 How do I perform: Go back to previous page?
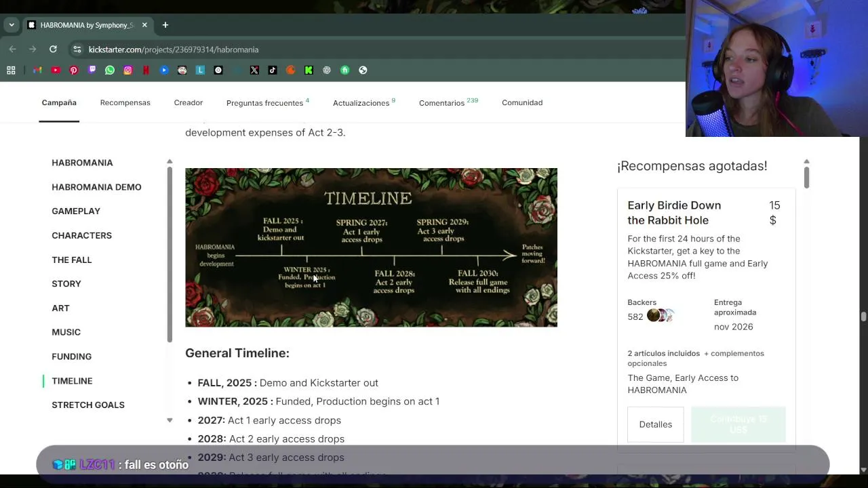(x=12, y=49)
